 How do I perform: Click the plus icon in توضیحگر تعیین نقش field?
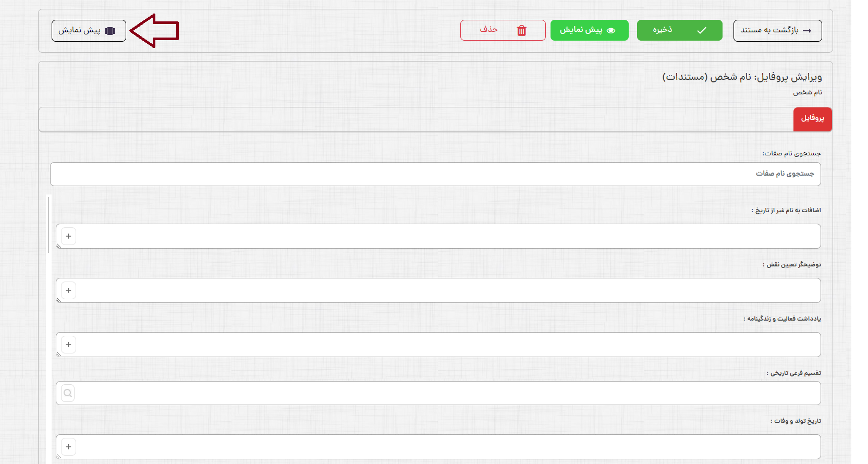click(x=68, y=290)
